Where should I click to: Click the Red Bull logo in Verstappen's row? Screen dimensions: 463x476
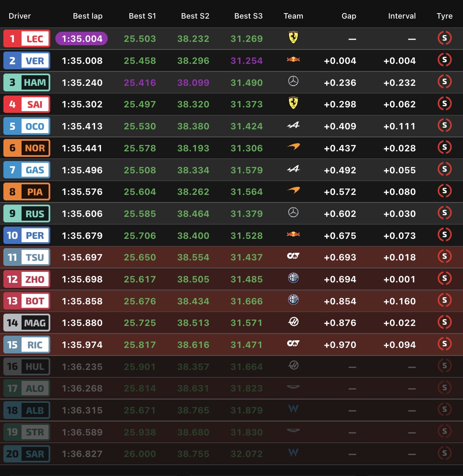[x=293, y=60]
